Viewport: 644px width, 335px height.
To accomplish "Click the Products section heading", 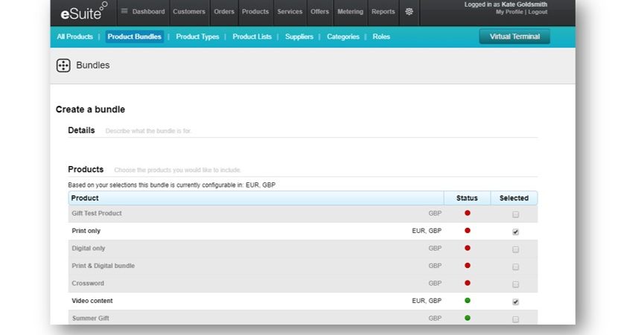I will pos(86,169).
